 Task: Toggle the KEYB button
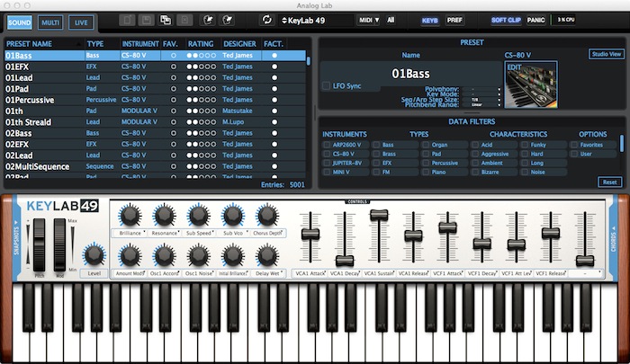coord(429,21)
